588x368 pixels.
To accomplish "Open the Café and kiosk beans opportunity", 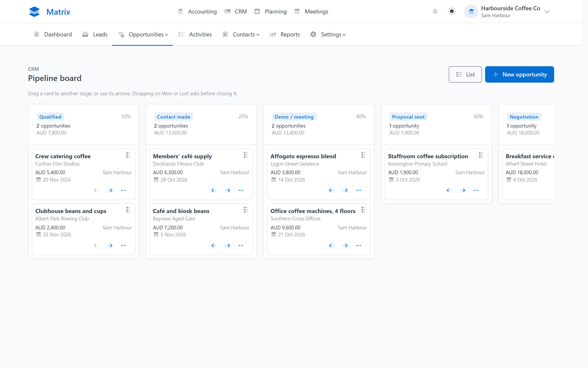I will 181,211.
